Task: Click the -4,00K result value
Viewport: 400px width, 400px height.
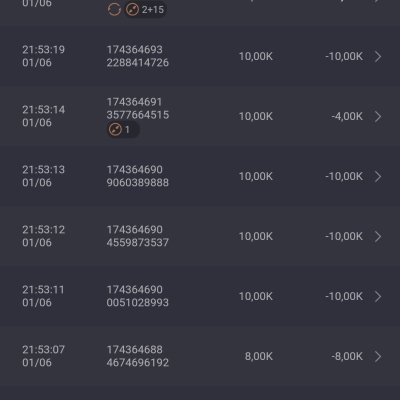Action: 347,116
